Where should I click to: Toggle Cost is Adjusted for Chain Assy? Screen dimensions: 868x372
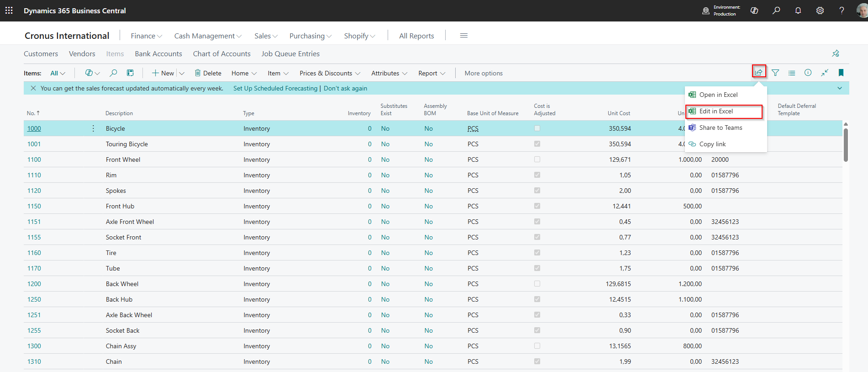pyautogui.click(x=537, y=346)
